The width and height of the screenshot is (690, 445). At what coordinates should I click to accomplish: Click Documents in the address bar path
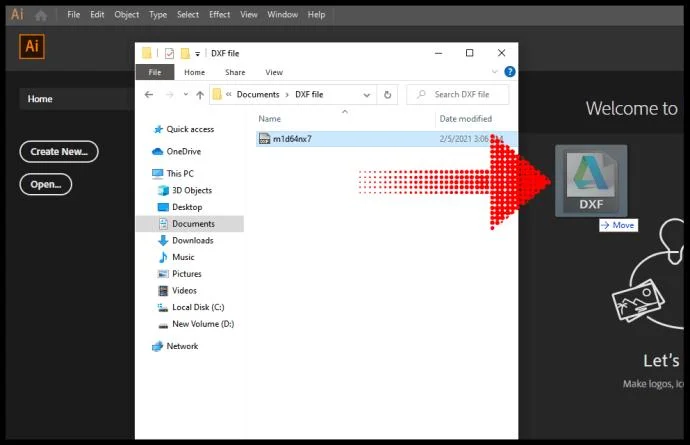(258, 95)
